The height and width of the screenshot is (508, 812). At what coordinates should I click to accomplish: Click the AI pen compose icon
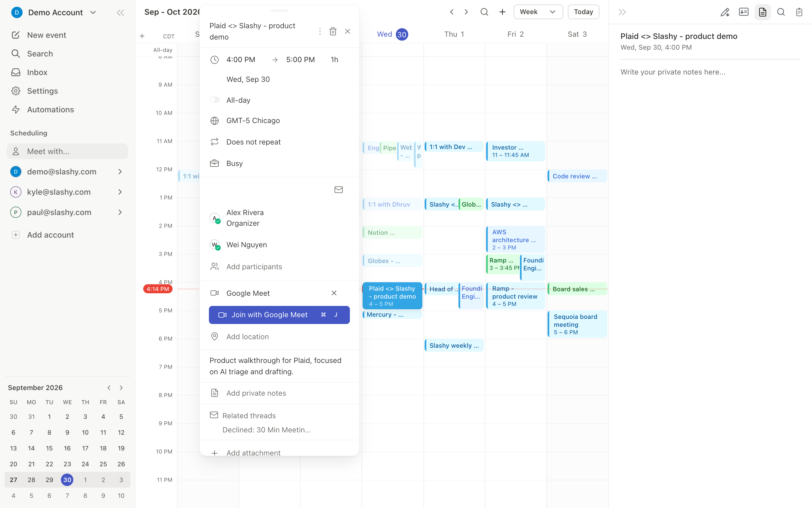point(725,12)
